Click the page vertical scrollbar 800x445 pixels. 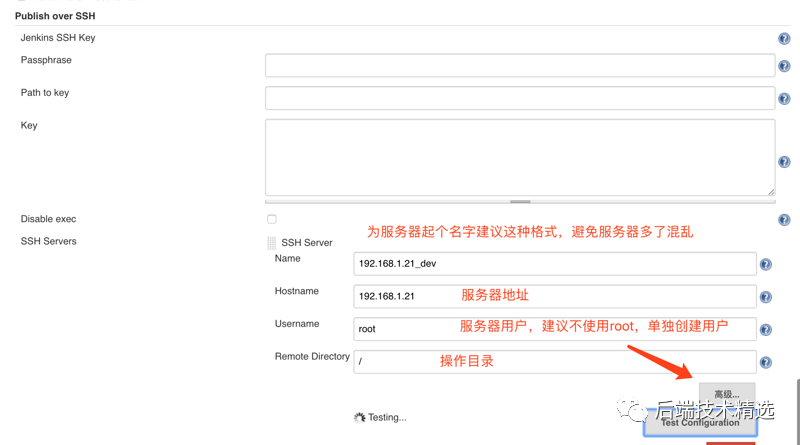[x=797, y=411]
